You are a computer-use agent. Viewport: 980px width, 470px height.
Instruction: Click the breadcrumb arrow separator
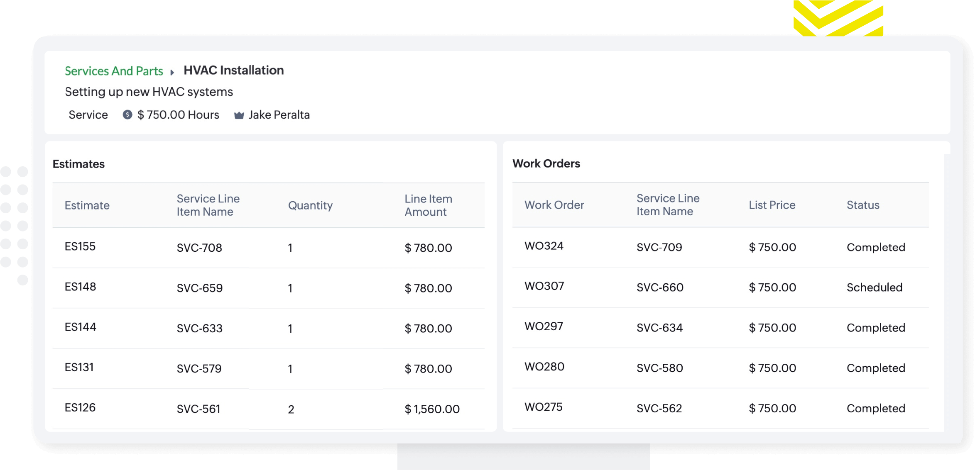pos(172,72)
